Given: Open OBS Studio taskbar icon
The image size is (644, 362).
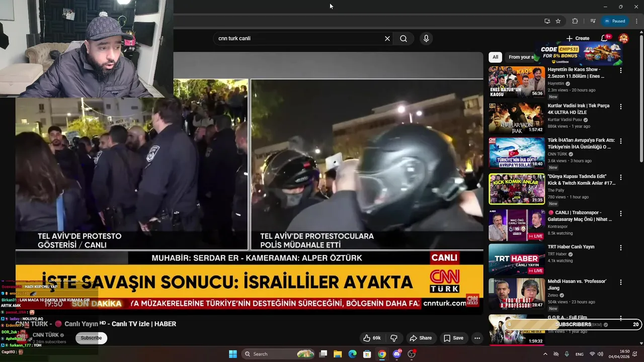Looking at the screenshot, I should pos(412,354).
